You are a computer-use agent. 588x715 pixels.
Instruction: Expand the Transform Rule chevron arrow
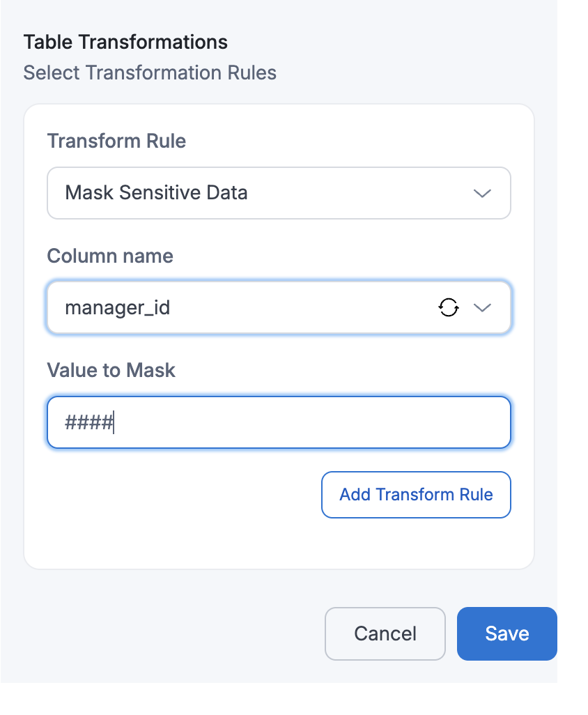click(x=482, y=193)
